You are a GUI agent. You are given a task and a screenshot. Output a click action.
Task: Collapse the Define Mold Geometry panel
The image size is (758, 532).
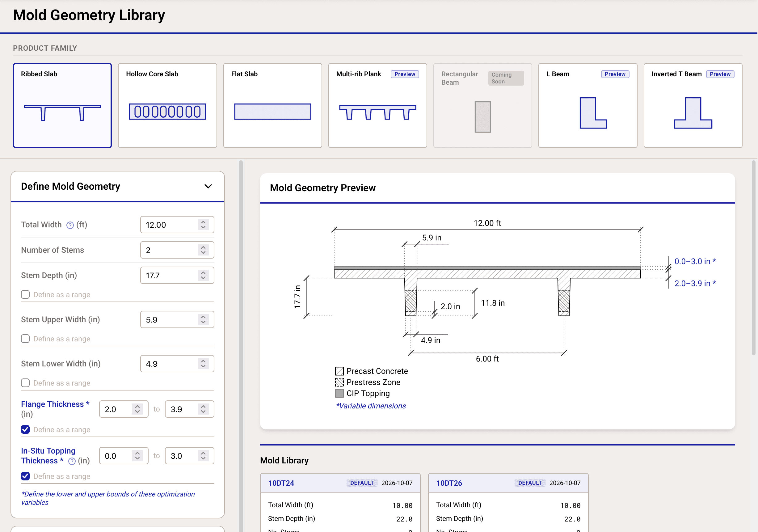[208, 186]
